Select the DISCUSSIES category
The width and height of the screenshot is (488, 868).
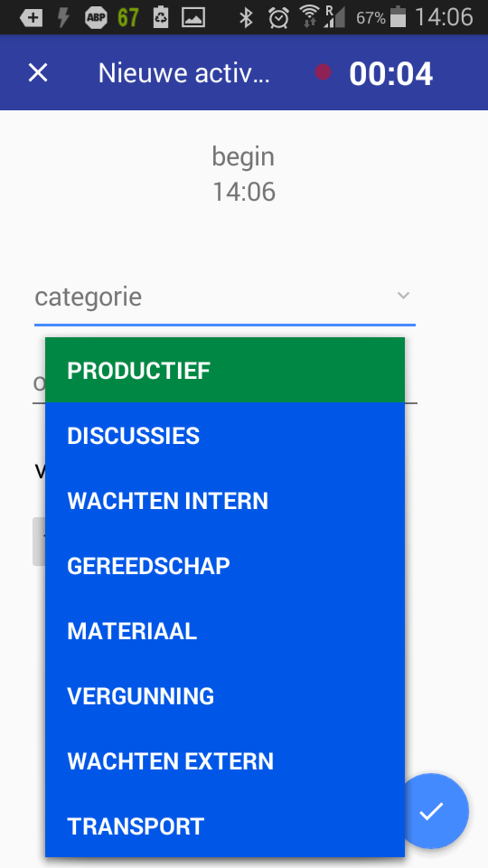pyautogui.click(x=225, y=435)
